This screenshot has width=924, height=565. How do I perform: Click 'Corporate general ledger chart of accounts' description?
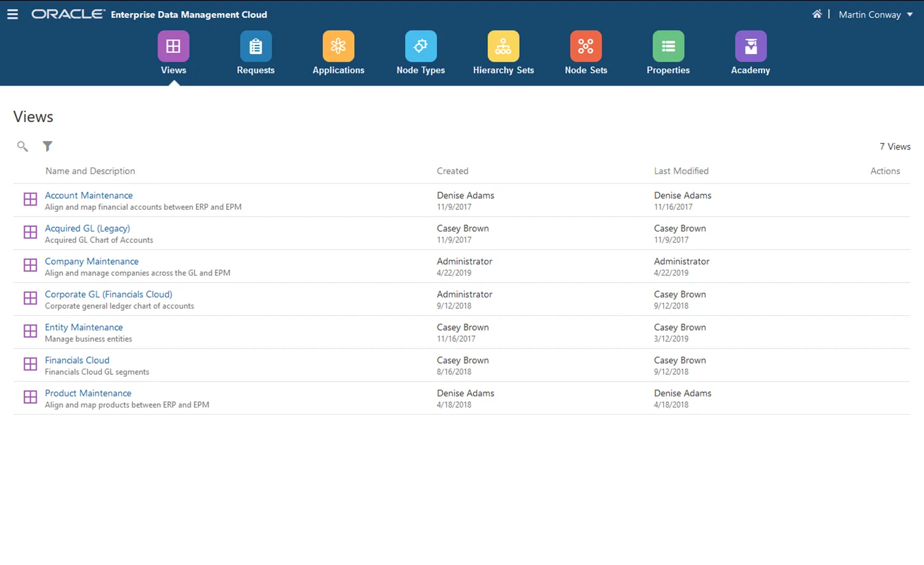(x=120, y=306)
